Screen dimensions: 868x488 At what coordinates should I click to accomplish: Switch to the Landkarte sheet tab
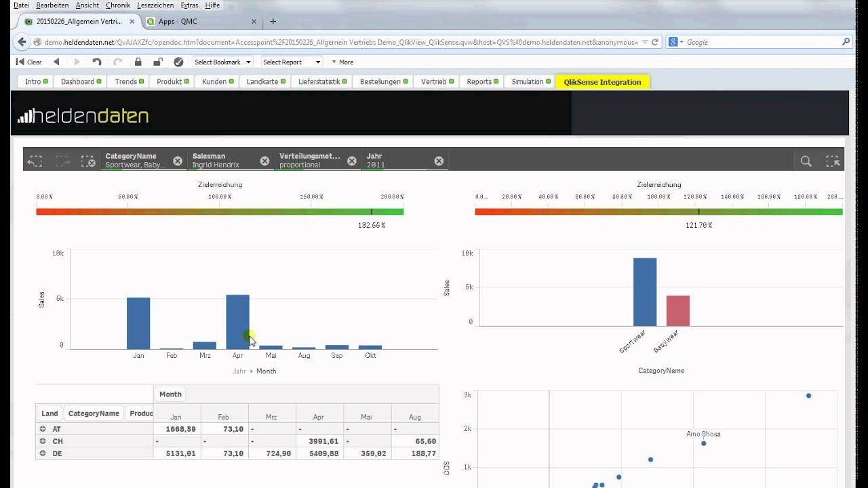265,81
